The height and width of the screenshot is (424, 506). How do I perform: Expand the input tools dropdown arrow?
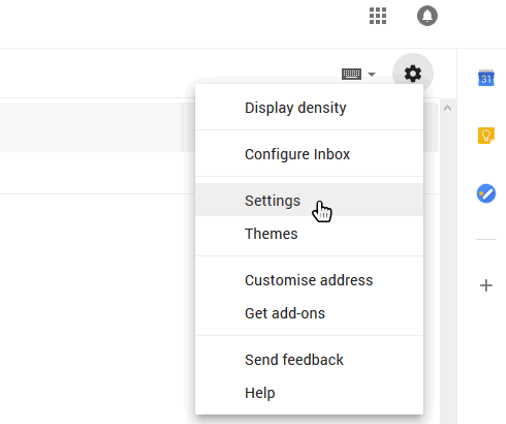click(x=372, y=74)
